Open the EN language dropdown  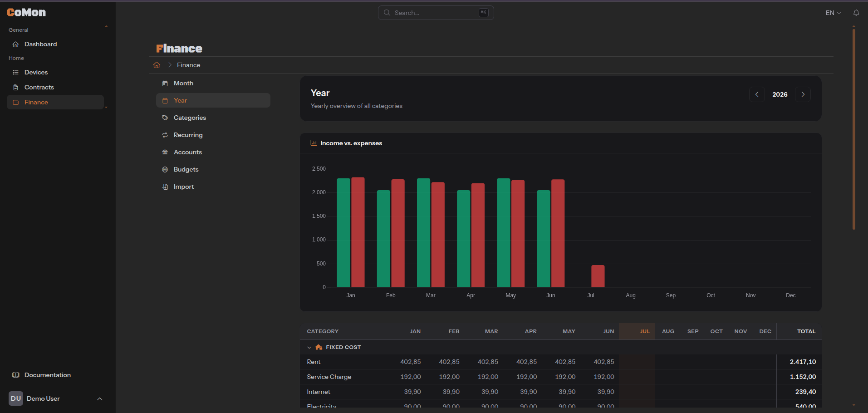point(834,13)
